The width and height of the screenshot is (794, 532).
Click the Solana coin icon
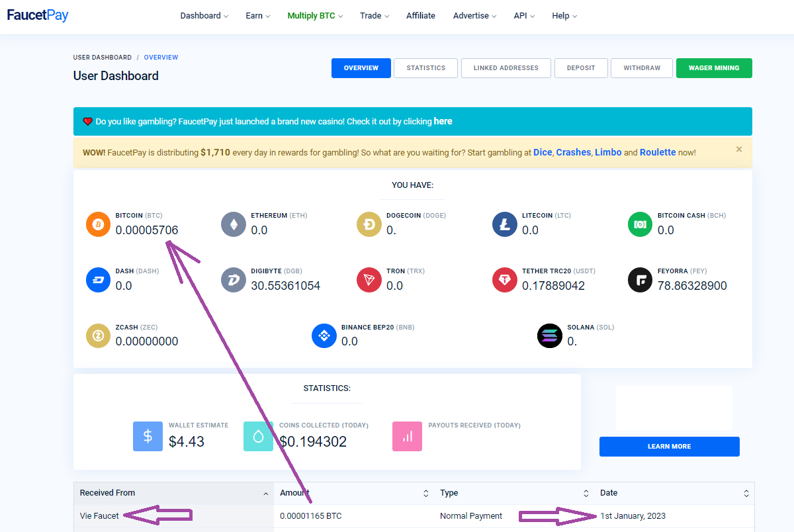tap(550, 335)
